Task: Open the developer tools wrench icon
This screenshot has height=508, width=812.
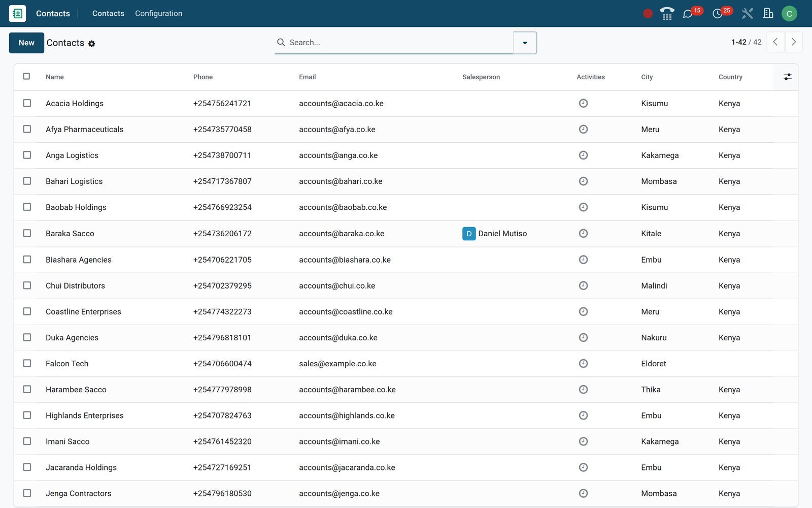Action: point(747,14)
